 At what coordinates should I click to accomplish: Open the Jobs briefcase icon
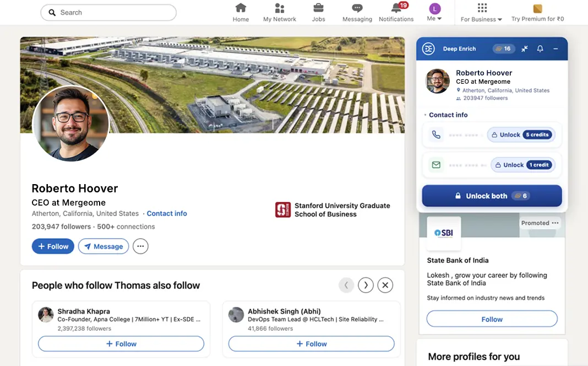pos(318,8)
